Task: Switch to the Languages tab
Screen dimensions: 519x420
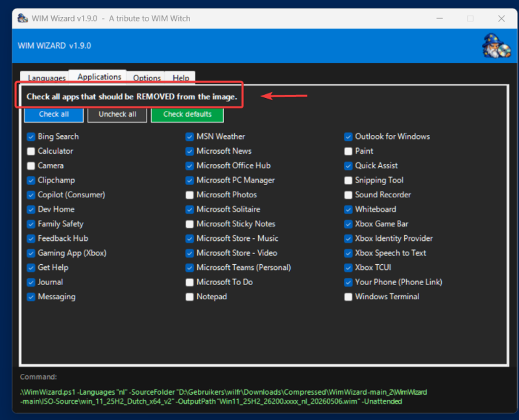Action: pyautogui.click(x=46, y=78)
